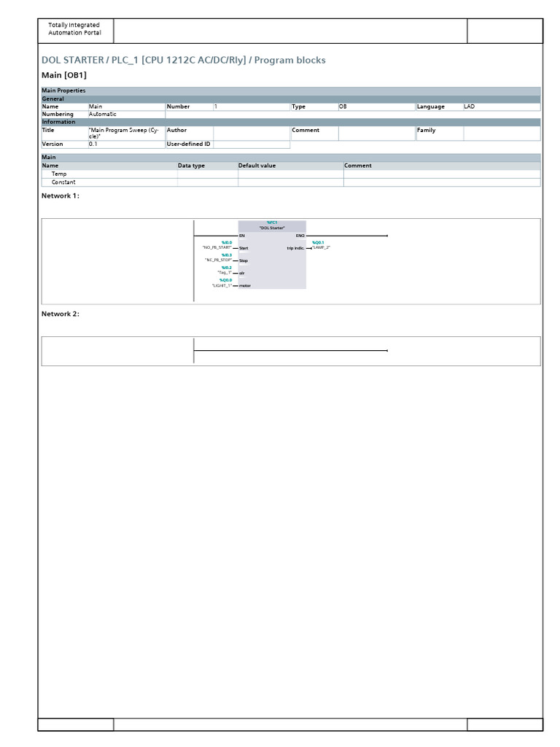Select the Title value "Main Program Sweep (Cycle)"
Screen dimensions: 560x747
point(124,133)
